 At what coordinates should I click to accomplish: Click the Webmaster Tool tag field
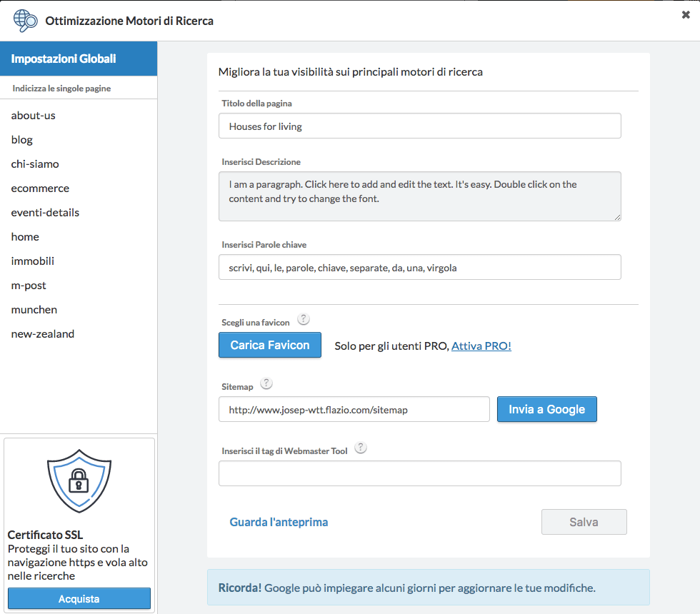click(x=420, y=473)
